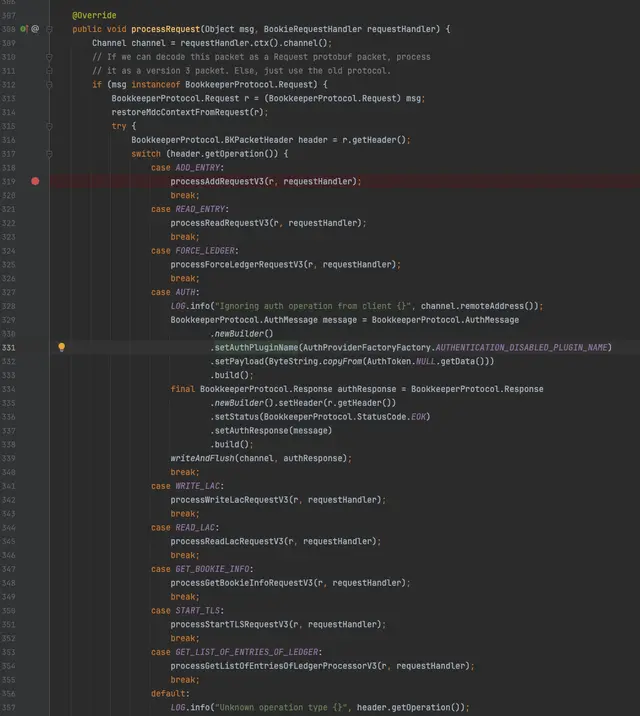The image size is (640, 716).
Task: Click the writeAndFlush method call
Action: point(202,458)
